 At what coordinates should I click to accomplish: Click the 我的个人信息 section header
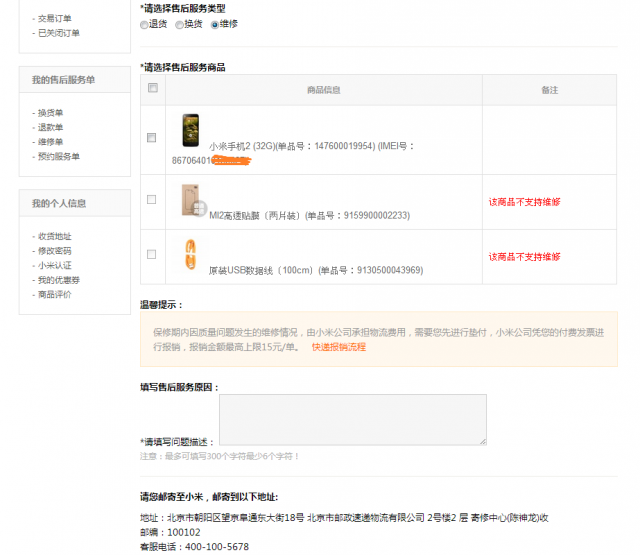(x=59, y=203)
